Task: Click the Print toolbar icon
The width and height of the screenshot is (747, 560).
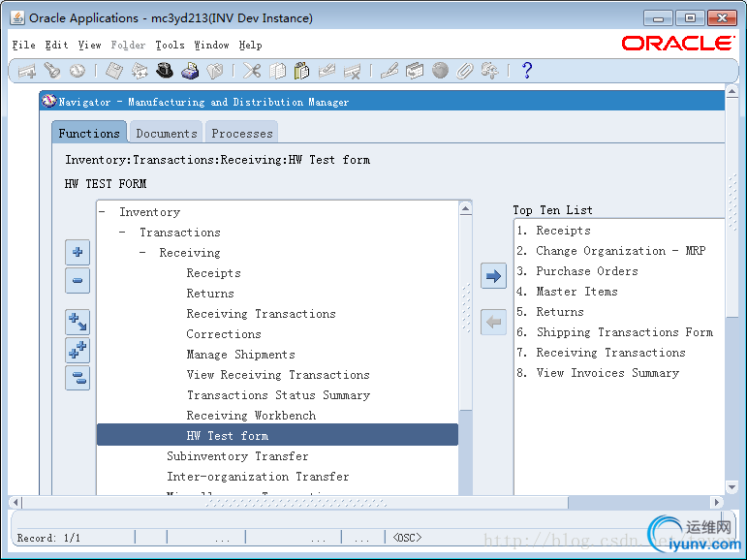Action: pos(190,71)
